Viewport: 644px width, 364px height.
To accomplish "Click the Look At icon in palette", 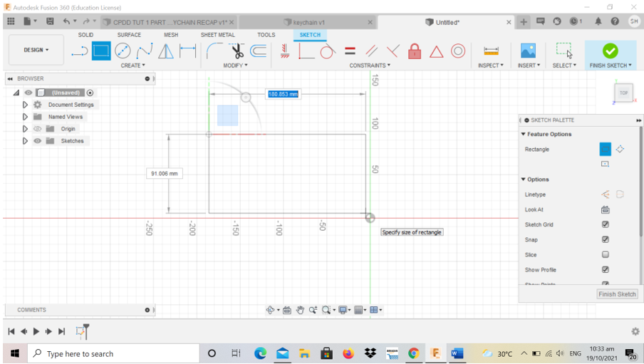I will point(605,210).
